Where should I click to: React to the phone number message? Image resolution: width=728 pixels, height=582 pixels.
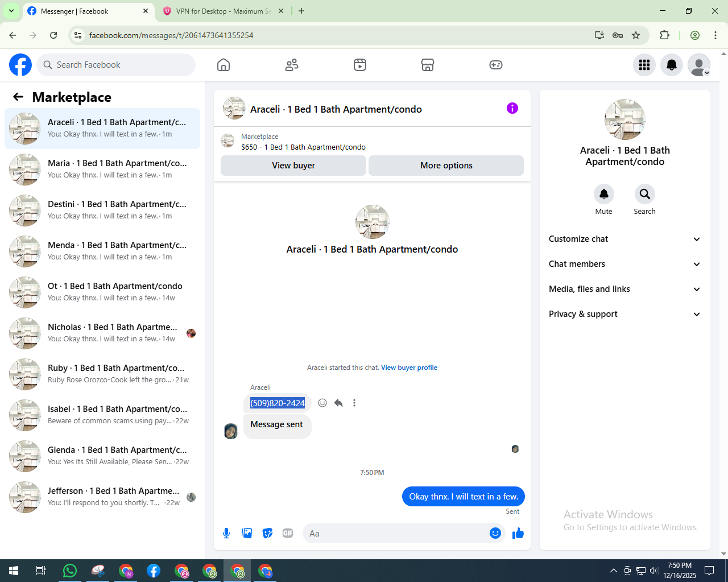[x=322, y=403]
